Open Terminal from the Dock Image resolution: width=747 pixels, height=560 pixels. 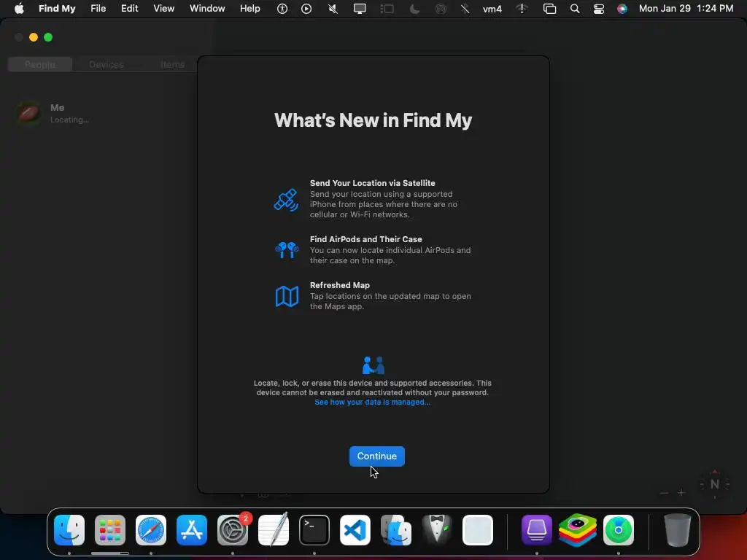[314, 530]
